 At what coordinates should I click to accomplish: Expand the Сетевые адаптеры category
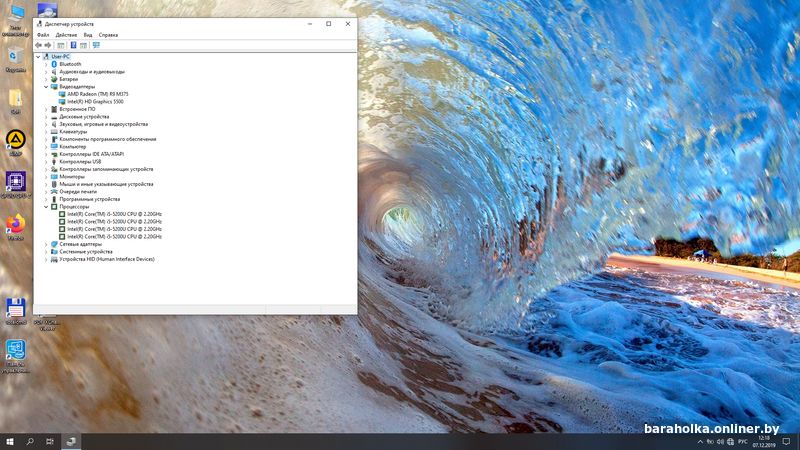[x=46, y=244]
